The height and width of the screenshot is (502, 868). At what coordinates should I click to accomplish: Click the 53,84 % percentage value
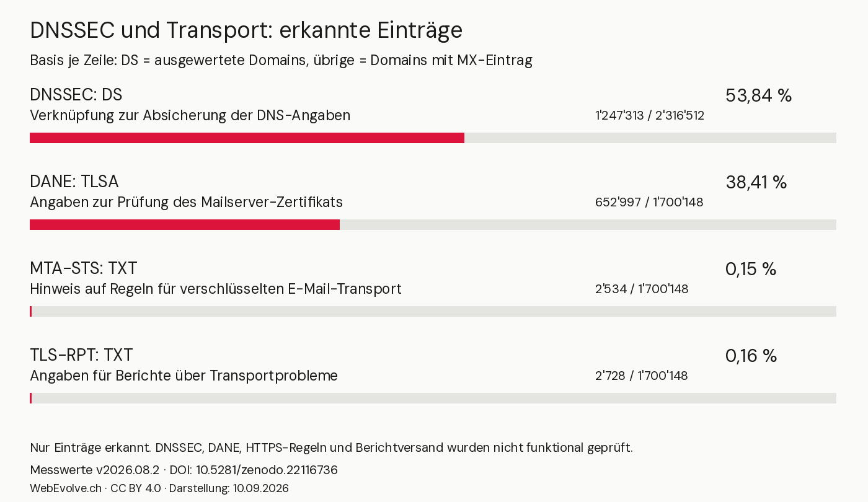pyautogui.click(x=758, y=95)
